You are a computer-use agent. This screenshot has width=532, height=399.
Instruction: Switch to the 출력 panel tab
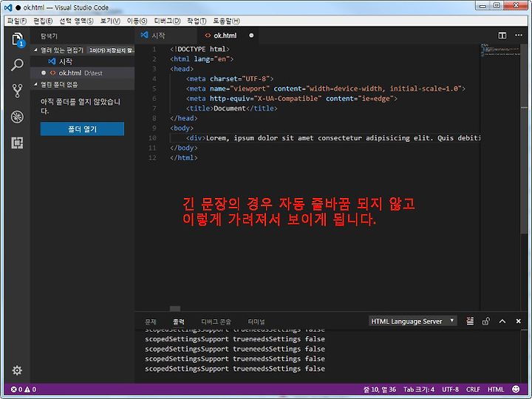[x=179, y=321]
